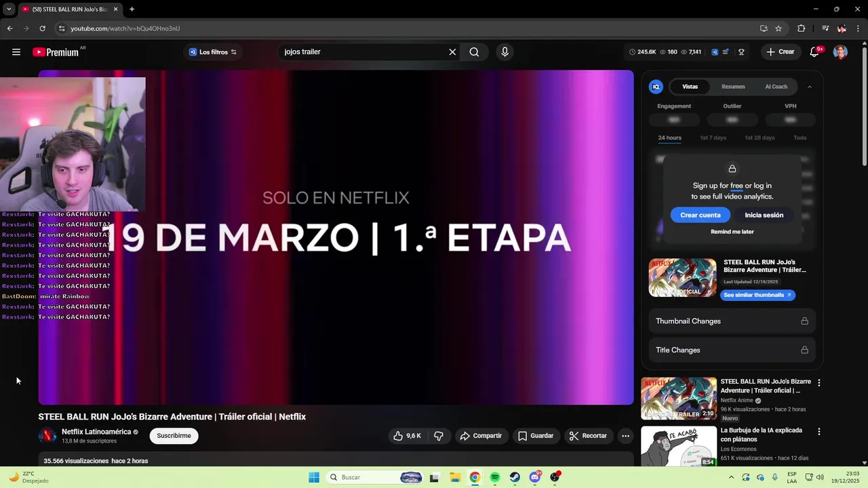Open options for La Burbuja de la IA video
This screenshot has height=488, width=868.
pyautogui.click(x=818, y=432)
